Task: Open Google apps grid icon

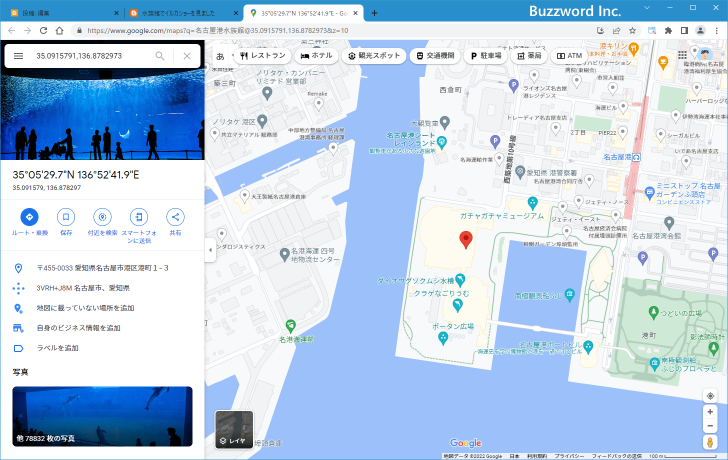Action: pyautogui.click(x=682, y=55)
